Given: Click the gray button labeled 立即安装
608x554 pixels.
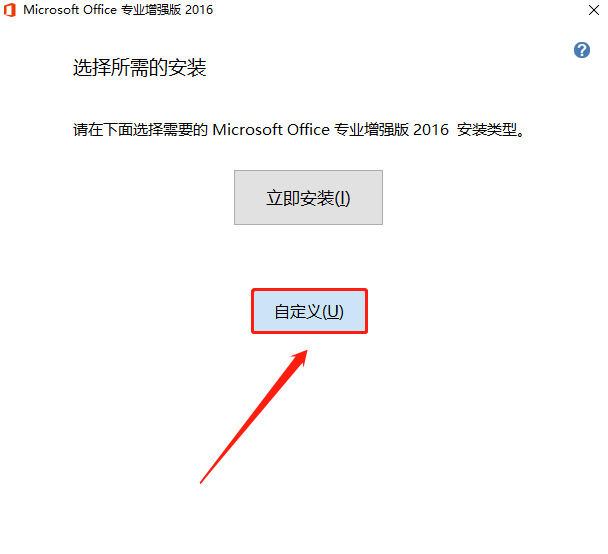Looking at the screenshot, I should click(x=308, y=197).
